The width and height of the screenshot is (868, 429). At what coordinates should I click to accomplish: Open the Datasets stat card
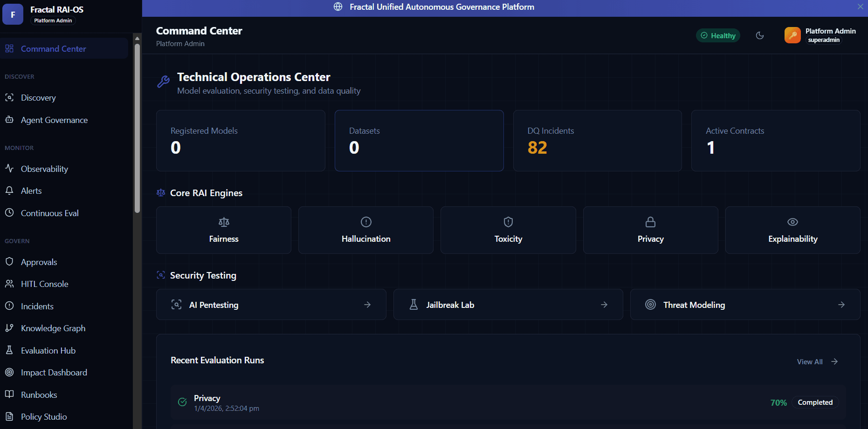tap(419, 141)
